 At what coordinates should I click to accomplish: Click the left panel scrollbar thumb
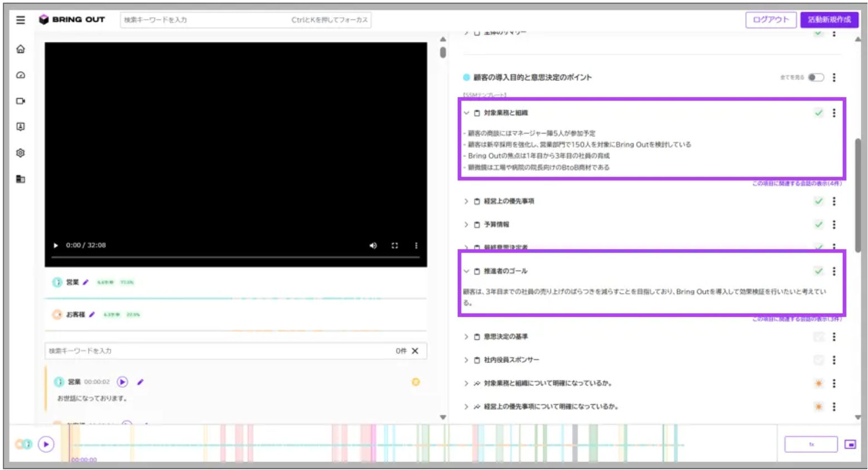coord(443,52)
